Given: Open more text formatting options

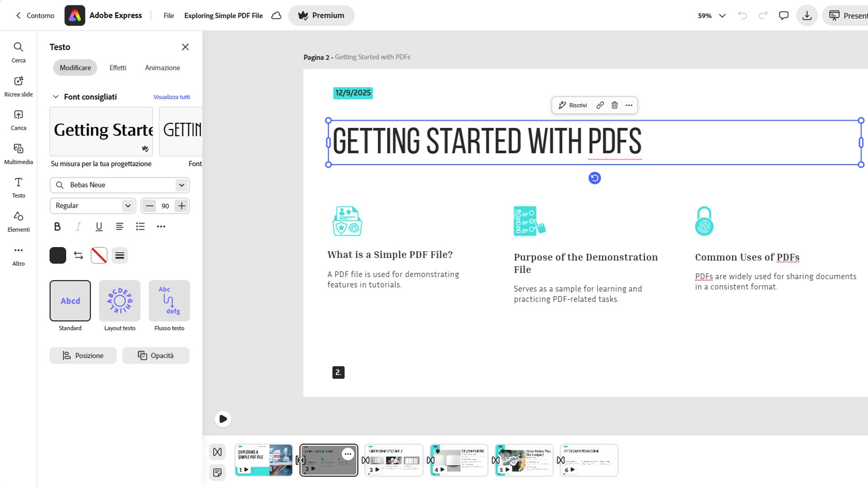Looking at the screenshot, I should (x=161, y=226).
